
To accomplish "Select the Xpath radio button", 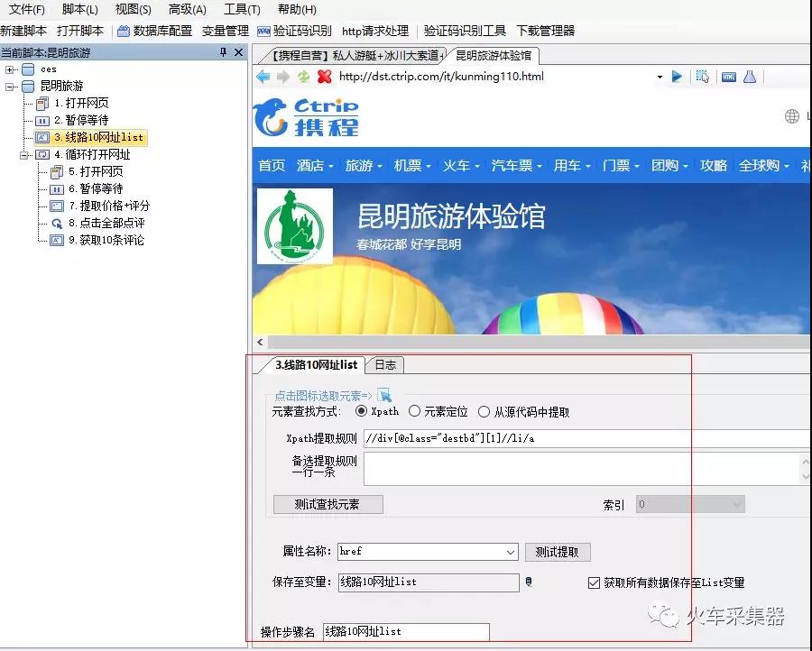I will [362, 411].
